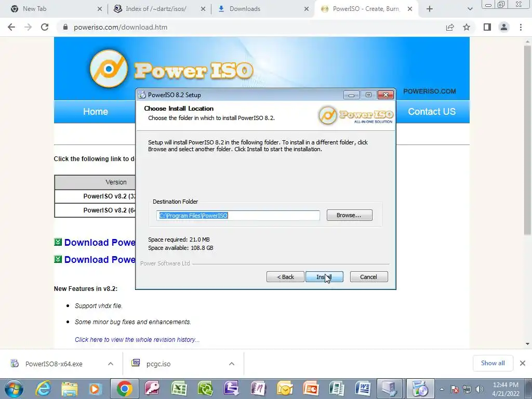Close the New Tab tab
532x399 pixels.
tap(99, 9)
